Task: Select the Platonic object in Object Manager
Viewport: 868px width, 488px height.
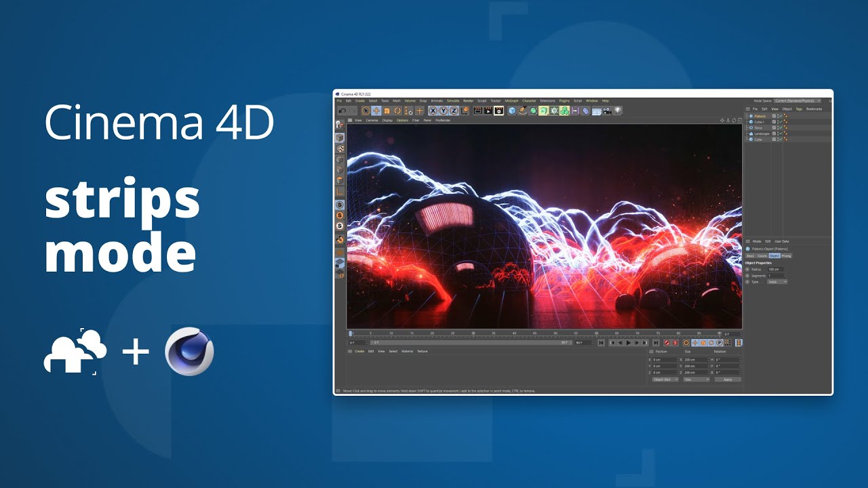Action: coord(759,116)
